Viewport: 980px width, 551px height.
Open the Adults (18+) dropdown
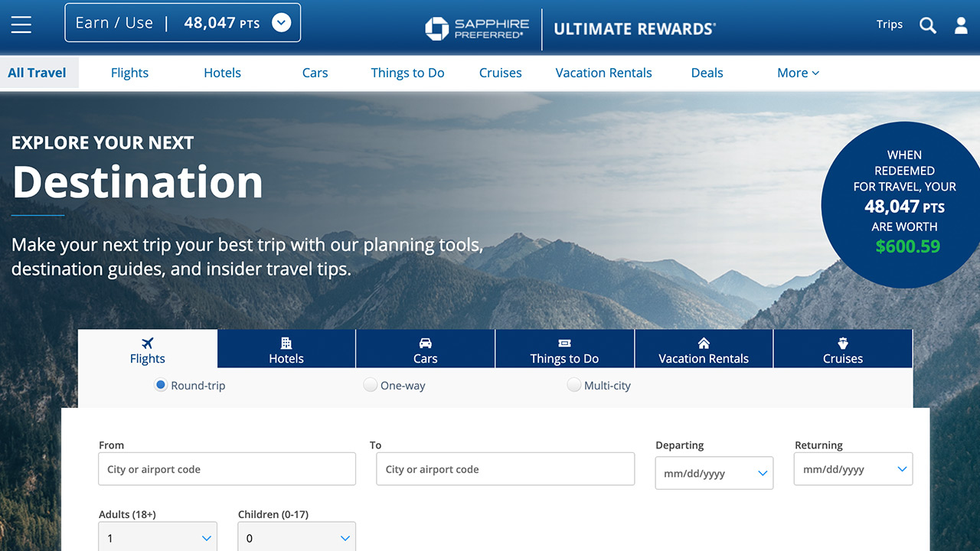click(158, 538)
